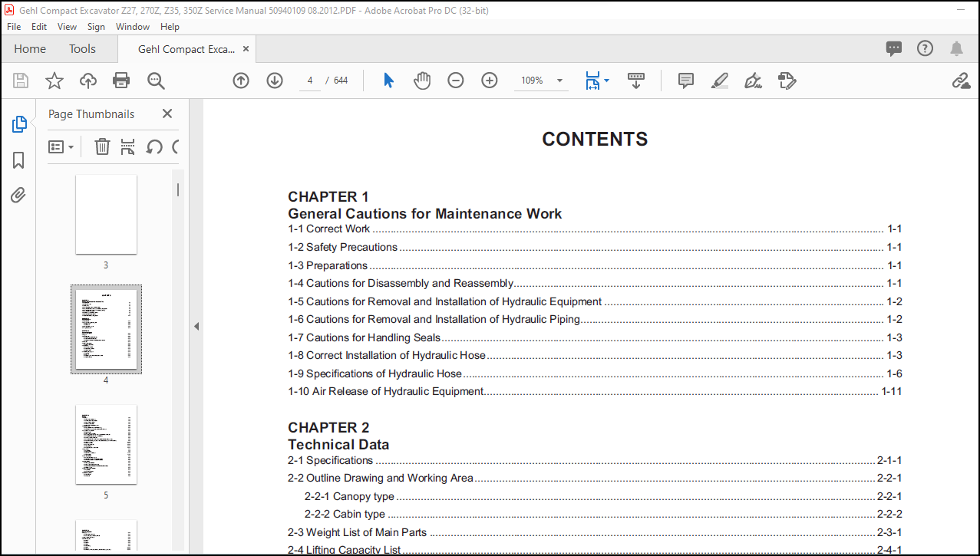980x556 pixels.
Task: Add file to starred favorites
Action: click(x=54, y=81)
